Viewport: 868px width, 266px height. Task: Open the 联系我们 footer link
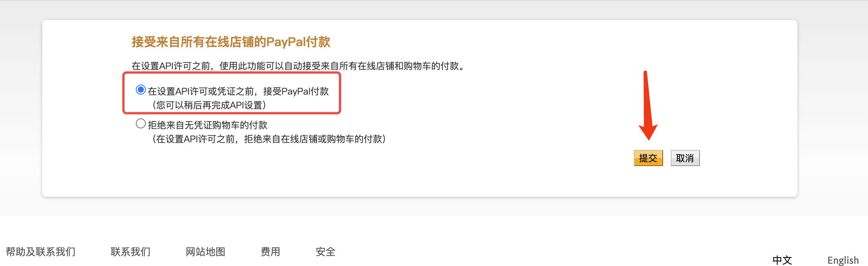pos(130,252)
